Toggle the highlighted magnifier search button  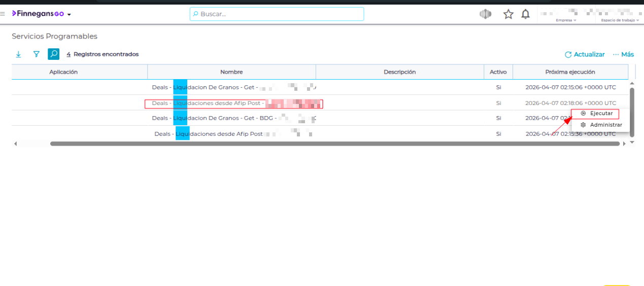[x=53, y=54]
